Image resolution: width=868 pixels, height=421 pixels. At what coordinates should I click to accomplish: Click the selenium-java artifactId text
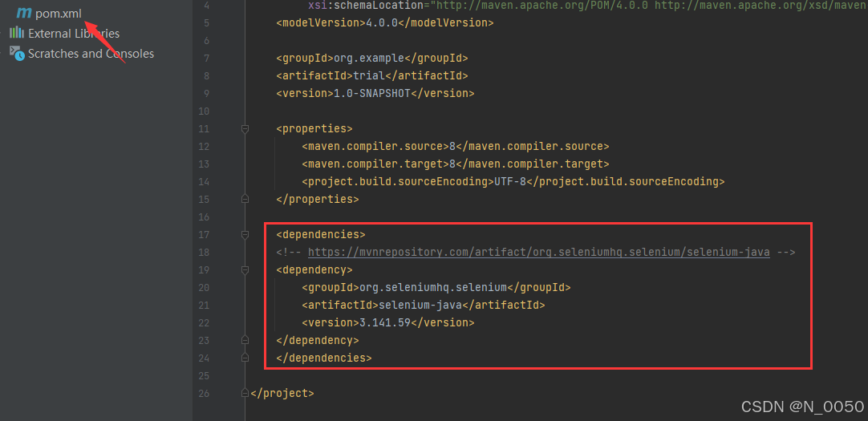(424, 306)
